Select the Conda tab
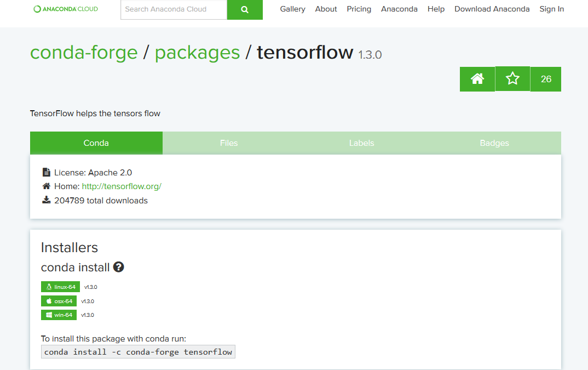The width and height of the screenshot is (588, 370). pos(96,143)
